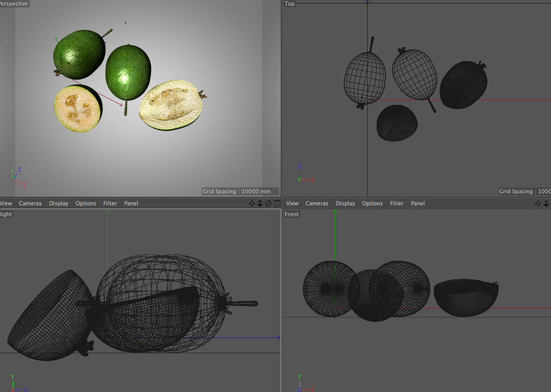Open the Display menu in Front viewport
Image resolution: width=551 pixels, height=392 pixels.
[x=345, y=203]
